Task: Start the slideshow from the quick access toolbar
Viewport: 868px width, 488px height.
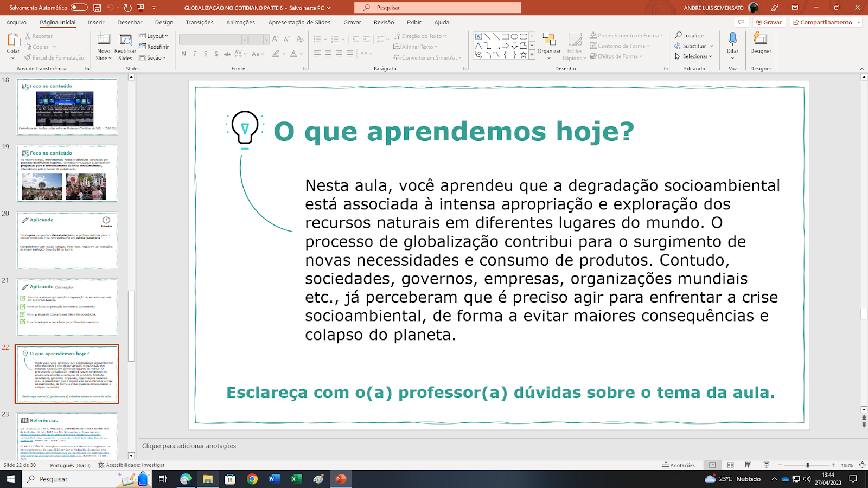Action: (x=141, y=8)
